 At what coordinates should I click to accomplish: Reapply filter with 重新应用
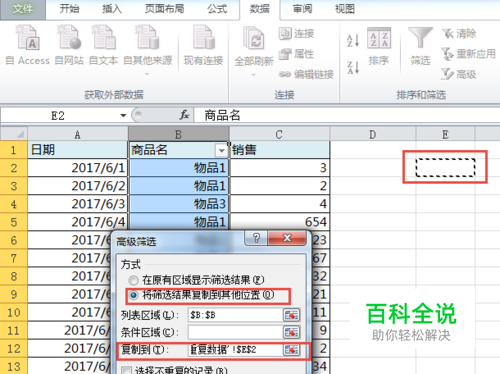coord(469,54)
